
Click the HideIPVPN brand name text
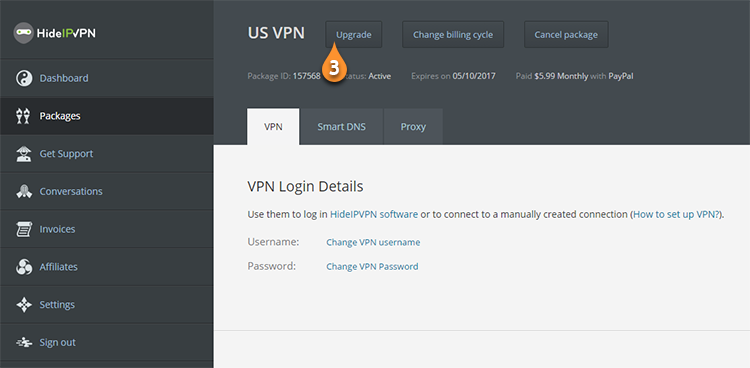click(x=66, y=33)
